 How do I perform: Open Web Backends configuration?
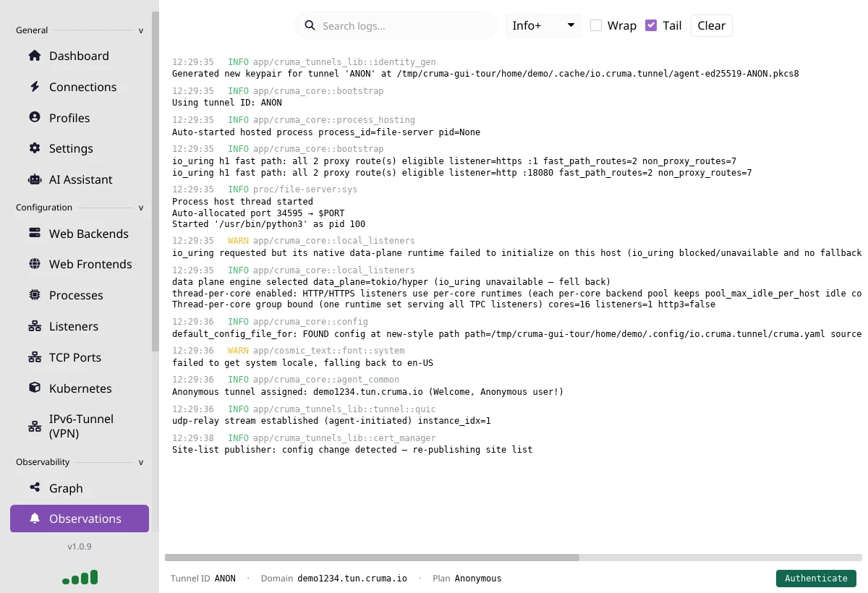click(x=80, y=234)
